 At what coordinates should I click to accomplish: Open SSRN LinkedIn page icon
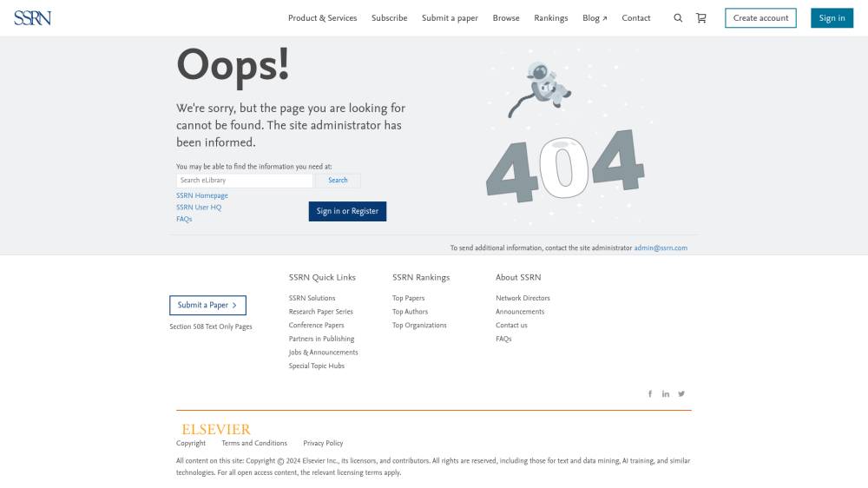(666, 393)
